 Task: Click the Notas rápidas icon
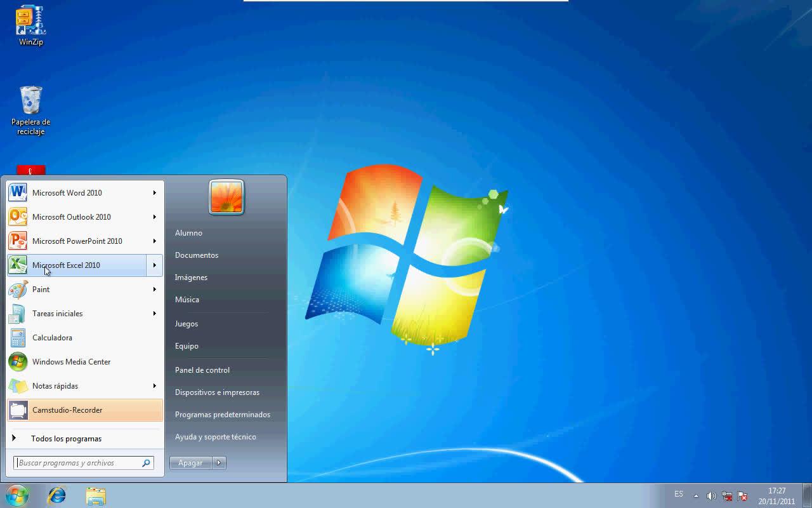click(x=18, y=385)
